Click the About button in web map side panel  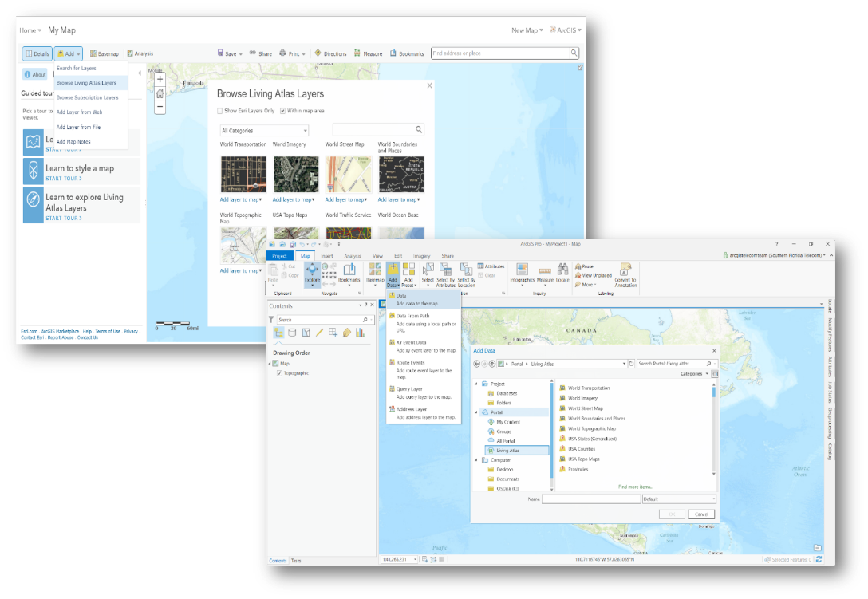pyautogui.click(x=35, y=74)
